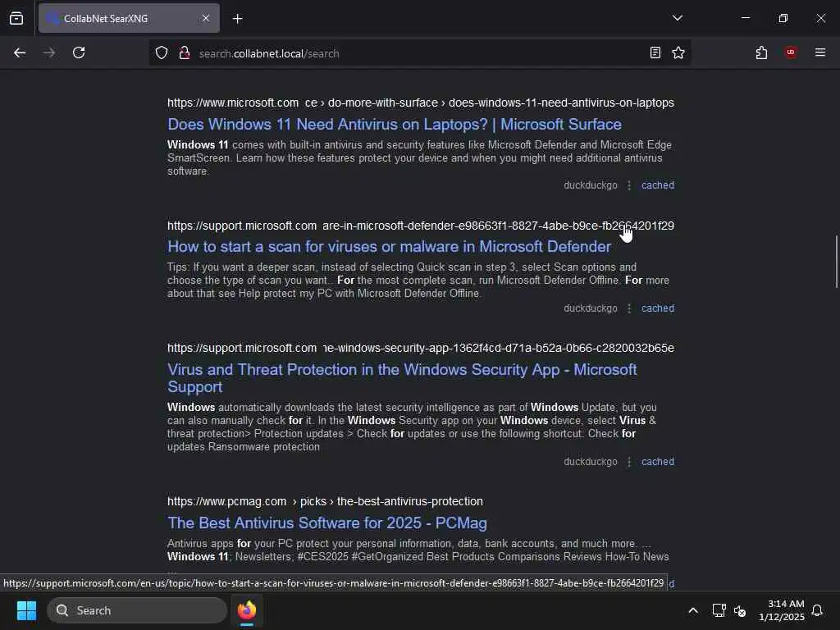840x630 pixels.
Task: Close the CollabNet SearXNG tab
Action: click(x=206, y=18)
